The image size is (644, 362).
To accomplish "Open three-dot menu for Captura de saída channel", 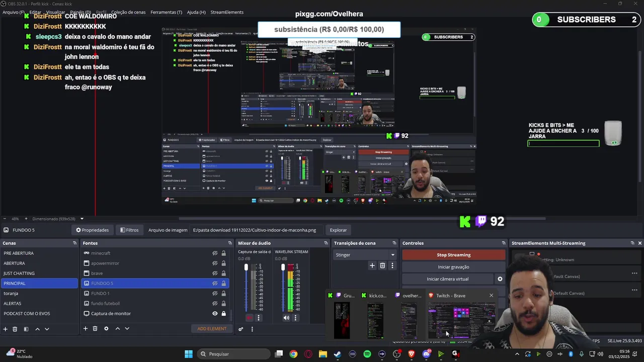I will pyautogui.click(x=259, y=318).
